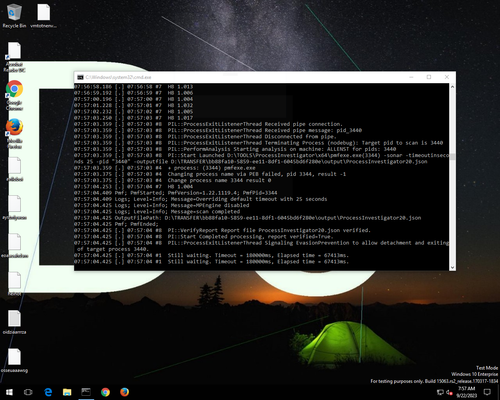This screenshot has height=400, width=500.
Task: Click the console scrollbar up arrow
Action: (x=452, y=87)
